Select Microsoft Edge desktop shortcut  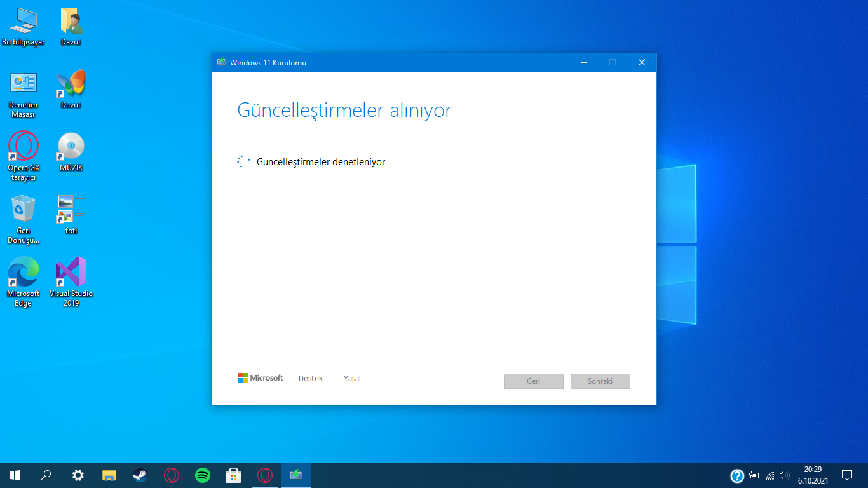[x=24, y=282]
